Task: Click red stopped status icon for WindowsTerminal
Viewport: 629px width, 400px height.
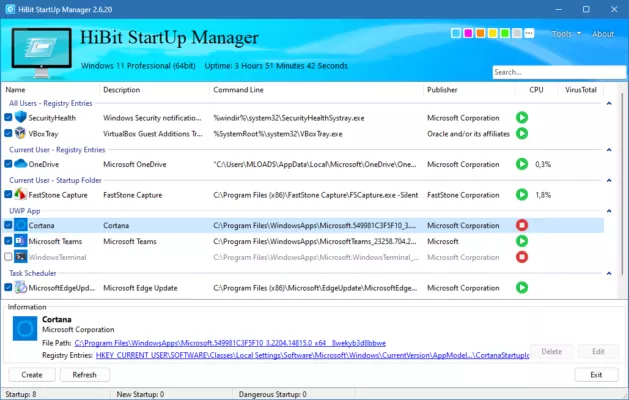Action: (x=522, y=257)
